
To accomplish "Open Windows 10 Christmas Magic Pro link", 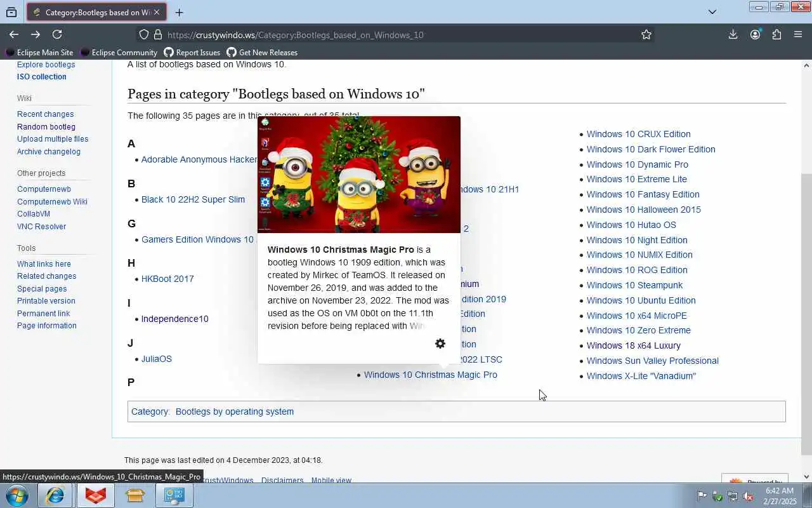I will (x=430, y=375).
